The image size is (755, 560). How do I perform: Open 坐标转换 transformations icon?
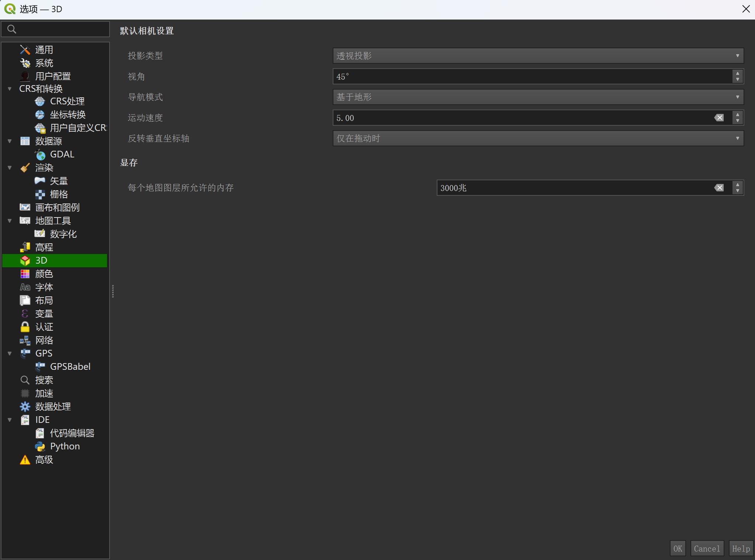[40, 115]
